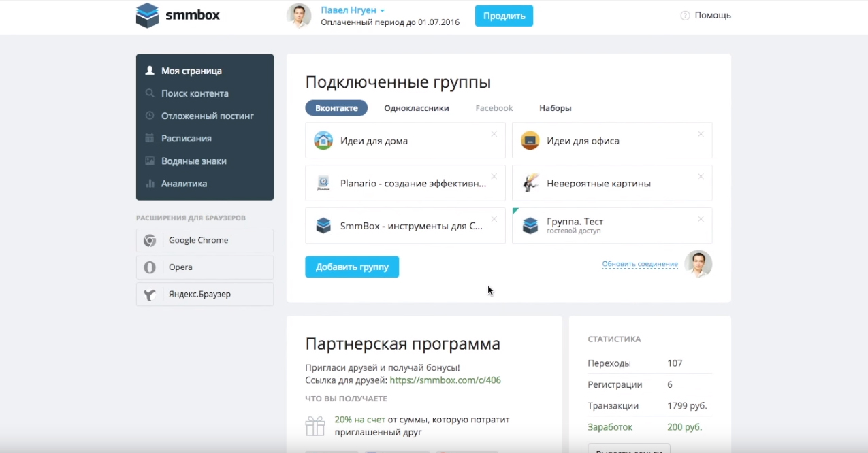Click the Аналитика chart icon
The image size is (868, 453).
click(x=150, y=184)
